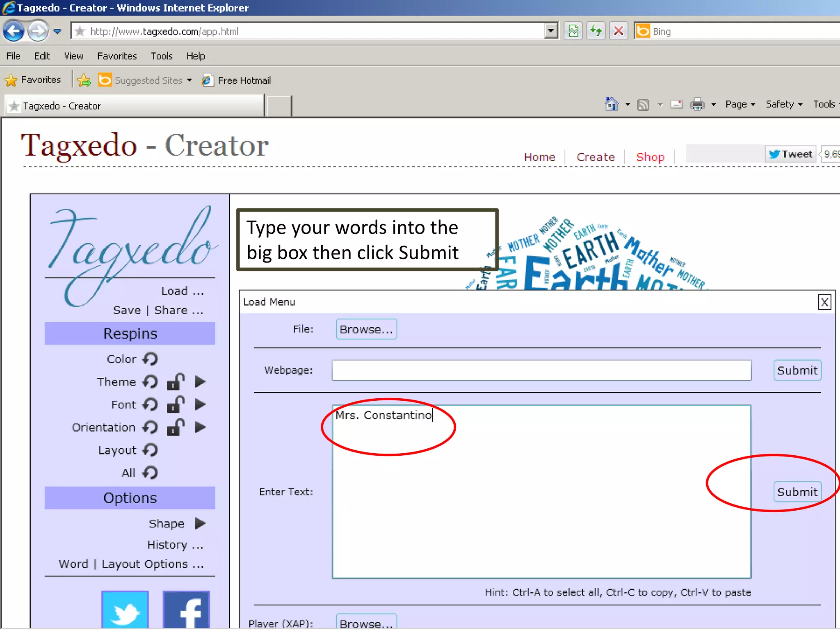Click the Twitter bird share icon
Image resolution: width=840 pixels, height=630 pixels.
[125, 609]
